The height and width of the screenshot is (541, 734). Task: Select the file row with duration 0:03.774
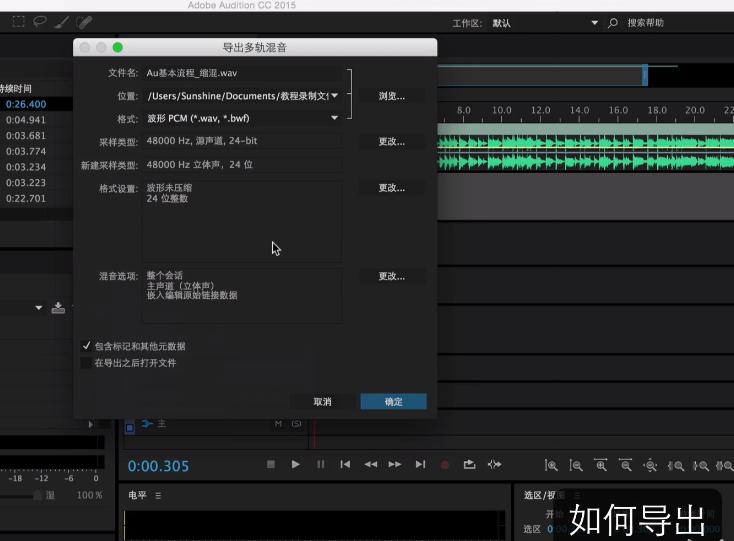point(36,151)
